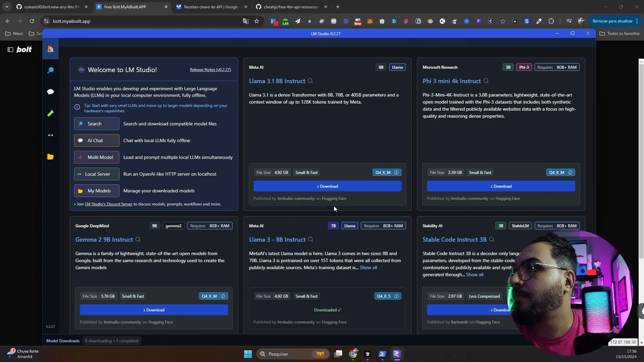
Task: Open the AI Chat bubble icon in sidebar
Action: pyautogui.click(x=50, y=92)
